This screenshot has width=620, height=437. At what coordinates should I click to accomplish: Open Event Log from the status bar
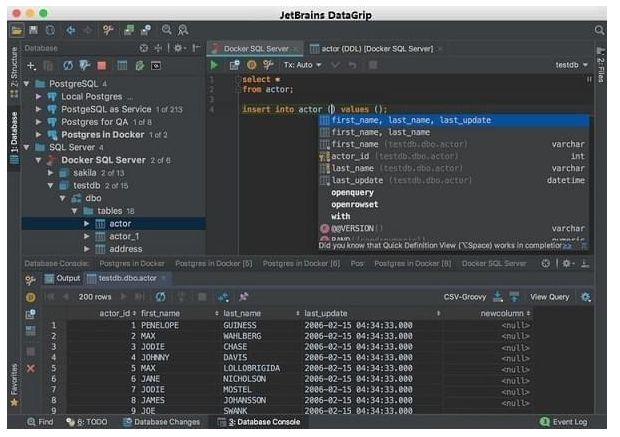point(570,423)
